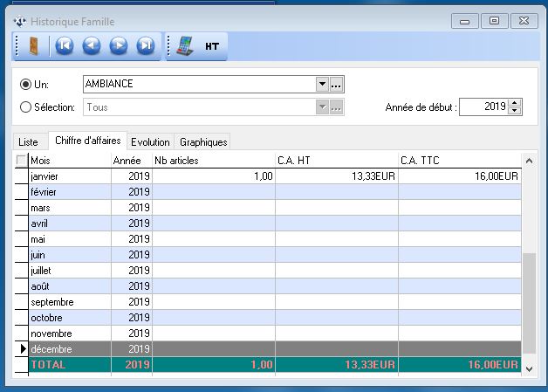The image size is (548, 392).
Task: Select the janvier 2019 row
Action: (70, 175)
